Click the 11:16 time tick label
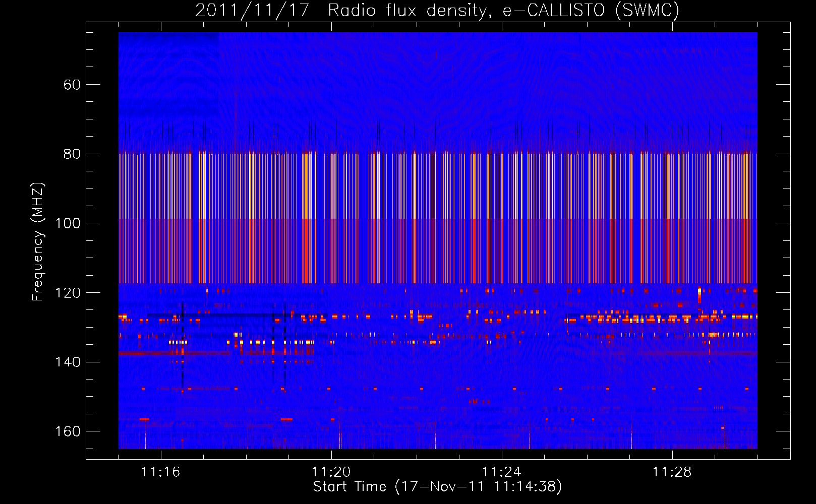Viewport: 816px width, 504px height. tap(160, 472)
